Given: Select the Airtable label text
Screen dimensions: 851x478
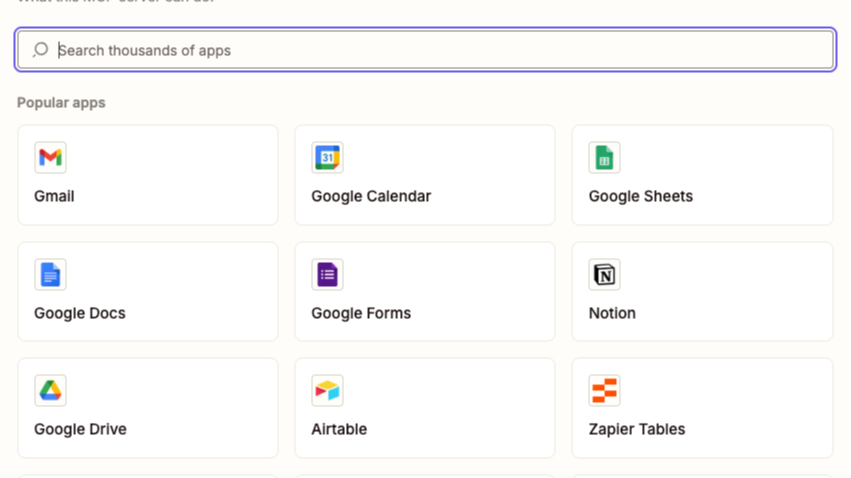Looking at the screenshot, I should 339,429.
